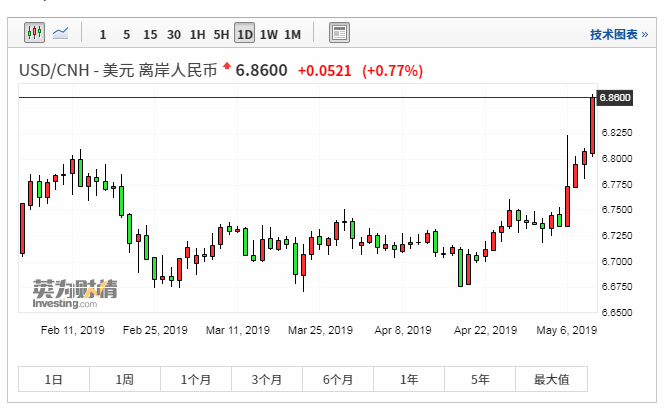Click the +0.0521 price change
Viewport: 664px width, 408px height.
coord(325,71)
